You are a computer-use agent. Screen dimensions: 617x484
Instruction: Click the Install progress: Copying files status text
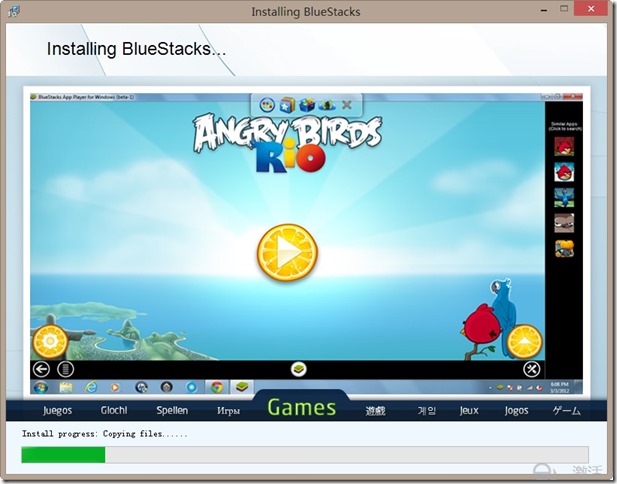tap(105, 434)
